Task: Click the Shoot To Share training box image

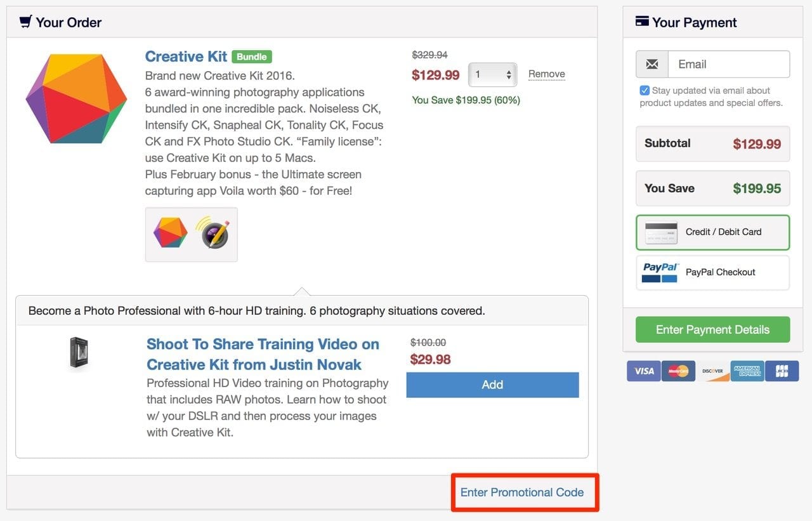Action: (79, 353)
